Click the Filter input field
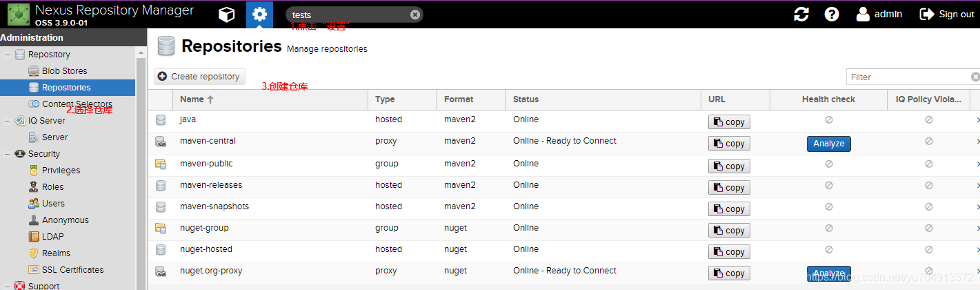This screenshot has width=980, height=290. pos(908,77)
